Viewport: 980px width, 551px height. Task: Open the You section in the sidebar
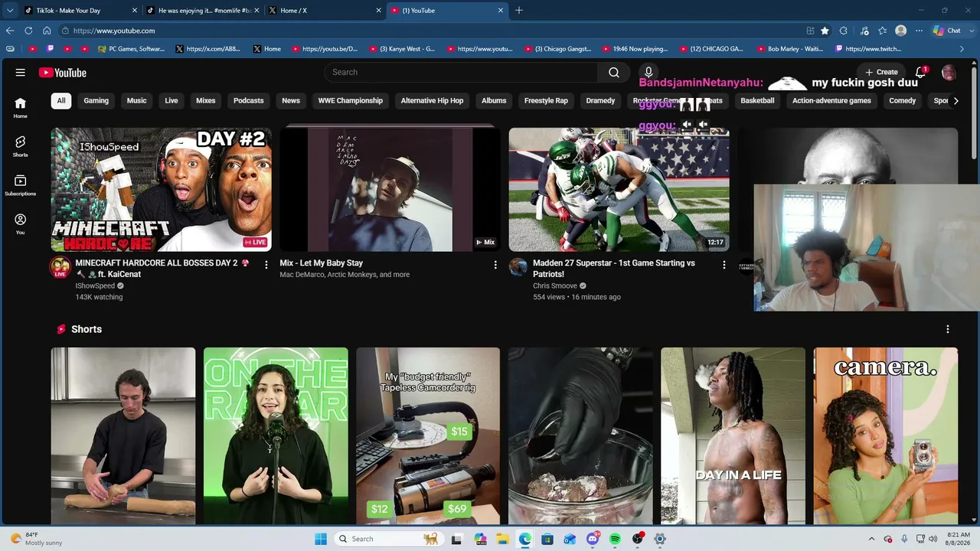point(20,223)
